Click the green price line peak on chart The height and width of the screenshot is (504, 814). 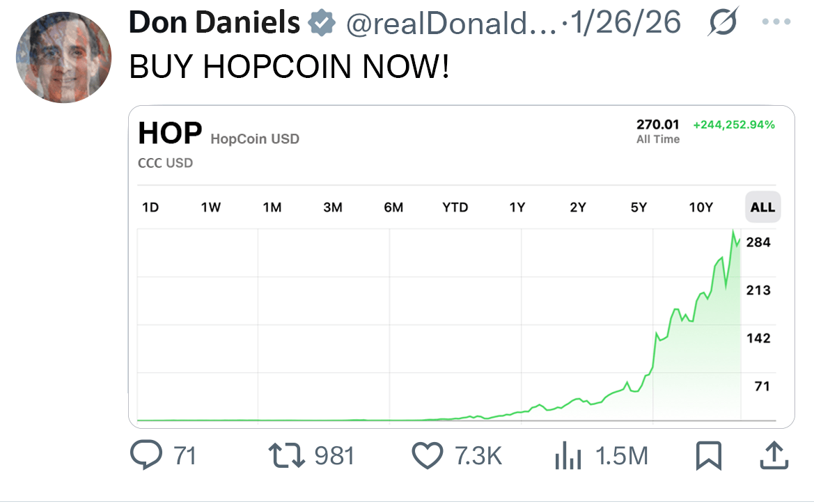tap(733, 230)
